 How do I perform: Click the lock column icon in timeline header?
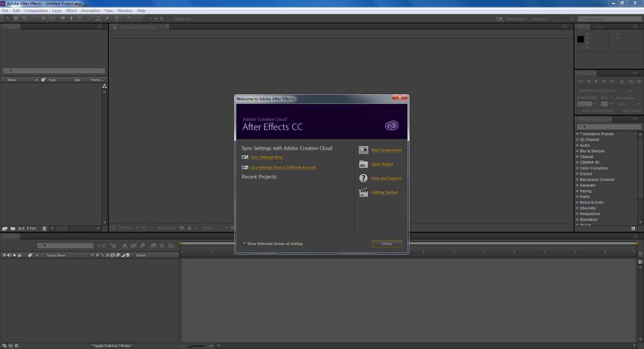pyautogui.click(x=19, y=255)
